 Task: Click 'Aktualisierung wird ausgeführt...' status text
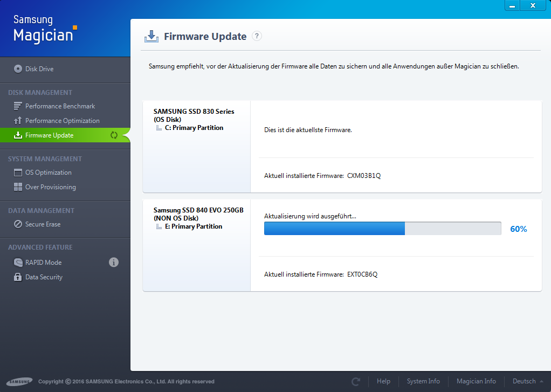(310, 216)
